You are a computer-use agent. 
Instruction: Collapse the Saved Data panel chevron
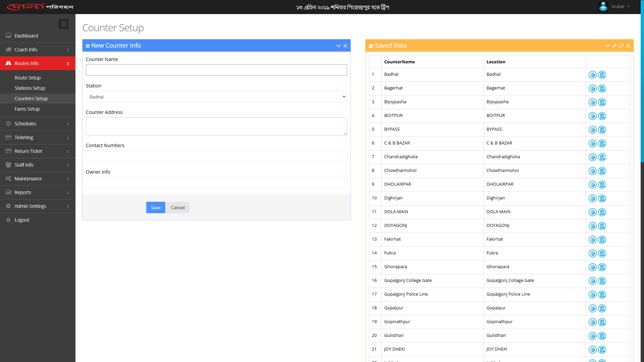607,46
